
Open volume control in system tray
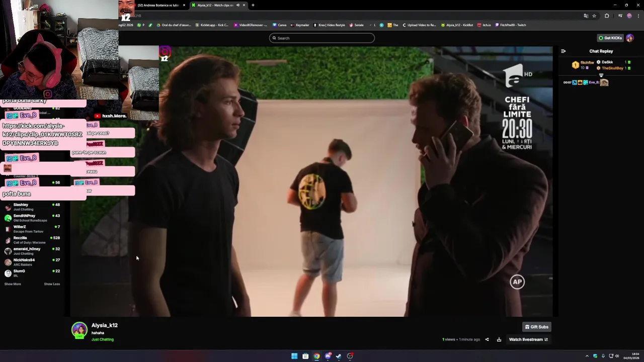pos(617,356)
